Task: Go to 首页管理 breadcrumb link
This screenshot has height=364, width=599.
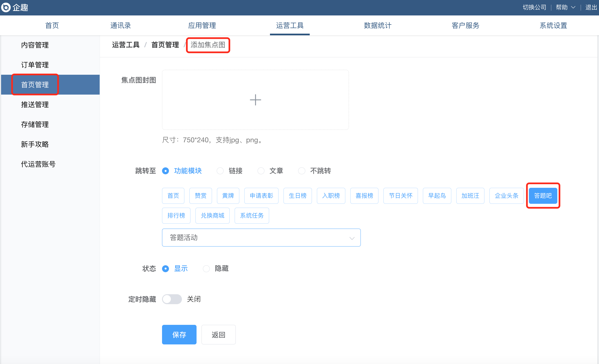Action: [x=165, y=45]
